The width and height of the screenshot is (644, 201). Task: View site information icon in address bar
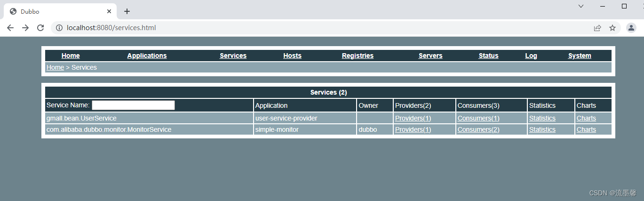point(59,28)
